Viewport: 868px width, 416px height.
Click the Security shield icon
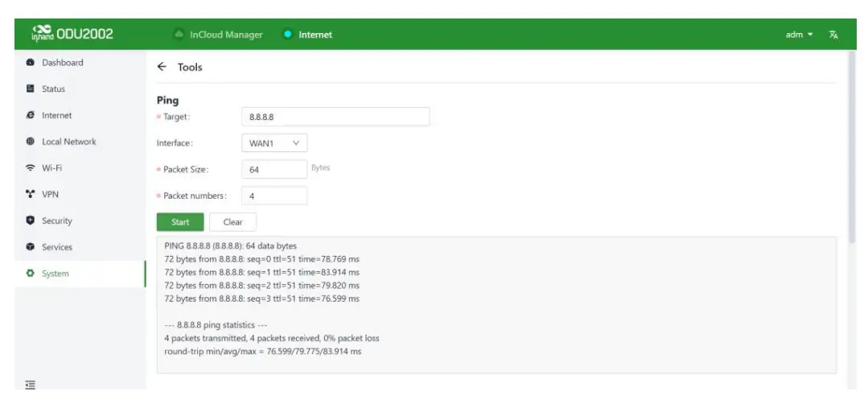pos(31,220)
